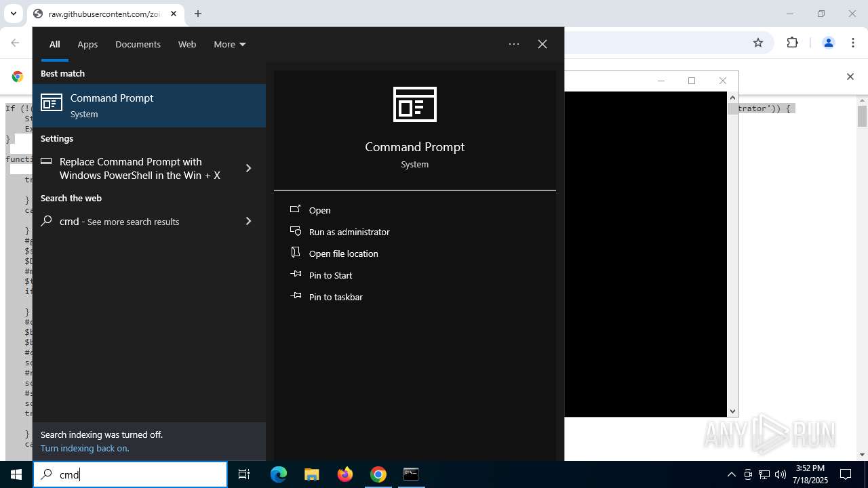Click the Pin to taskbar pin icon
This screenshot has height=488, width=868.
pyautogui.click(x=295, y=296)
